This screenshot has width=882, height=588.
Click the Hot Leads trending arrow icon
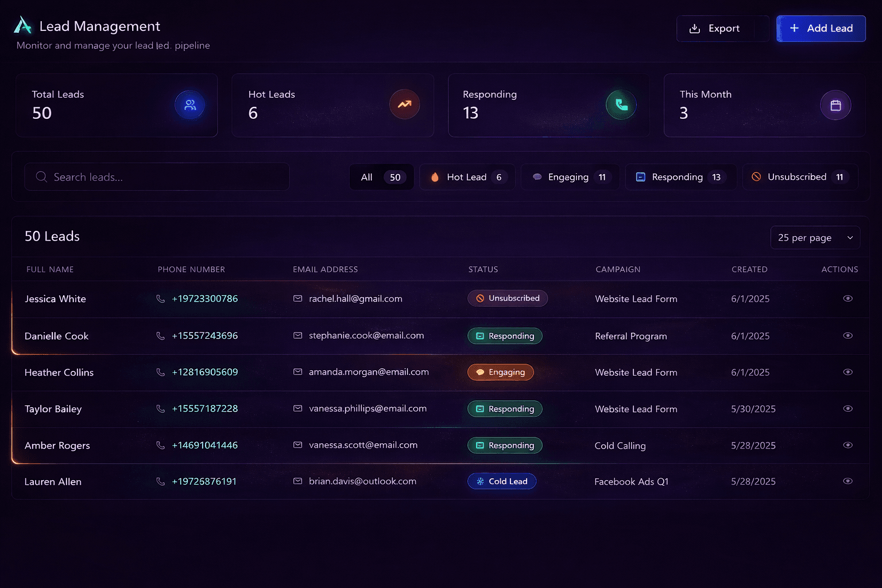405,105
